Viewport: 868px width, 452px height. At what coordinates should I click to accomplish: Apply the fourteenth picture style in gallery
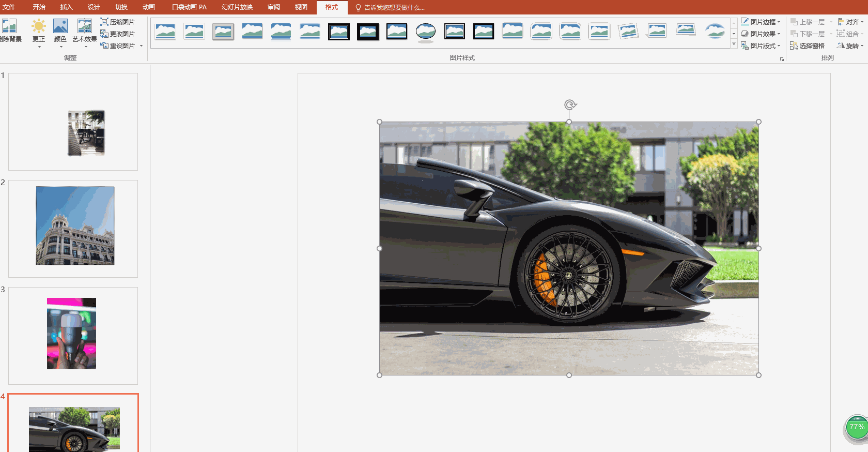541,32
